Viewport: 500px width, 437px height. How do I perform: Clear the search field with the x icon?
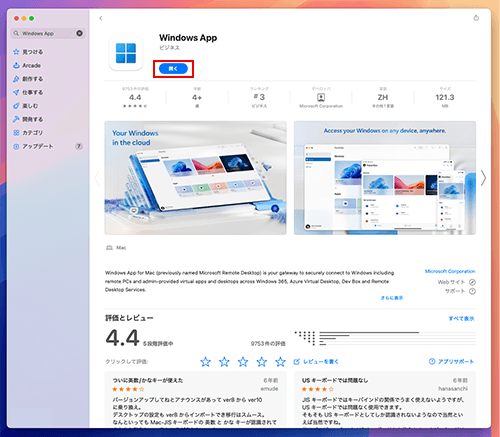[x=79, y=33]
